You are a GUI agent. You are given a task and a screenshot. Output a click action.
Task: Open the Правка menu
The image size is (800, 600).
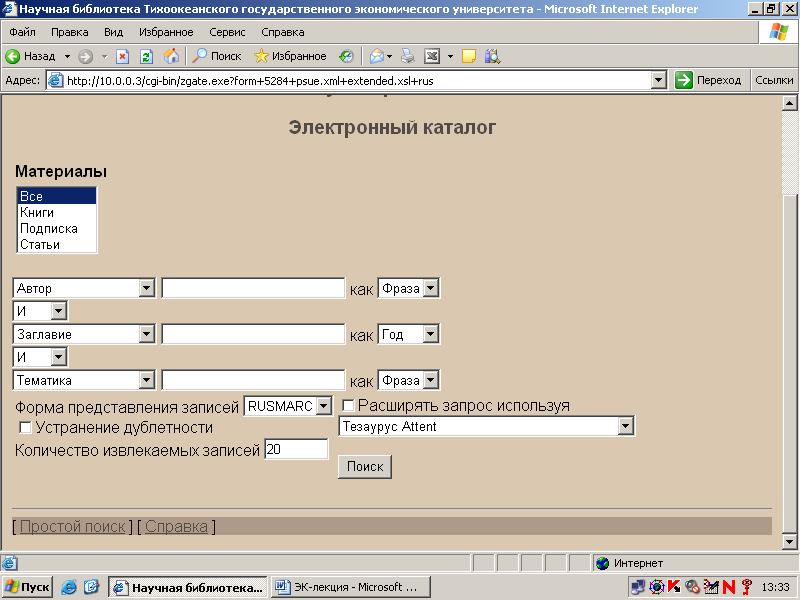click(x=69, y=32)
